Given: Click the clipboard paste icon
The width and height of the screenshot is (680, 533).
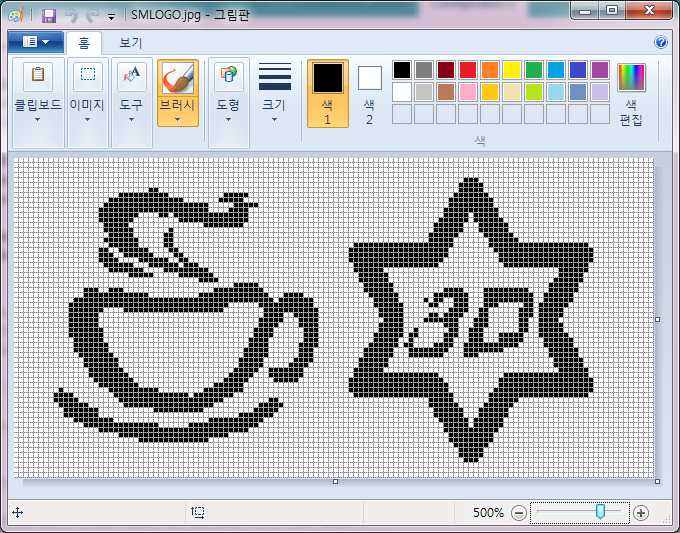Looking at the screenshot, I should 38,76.
